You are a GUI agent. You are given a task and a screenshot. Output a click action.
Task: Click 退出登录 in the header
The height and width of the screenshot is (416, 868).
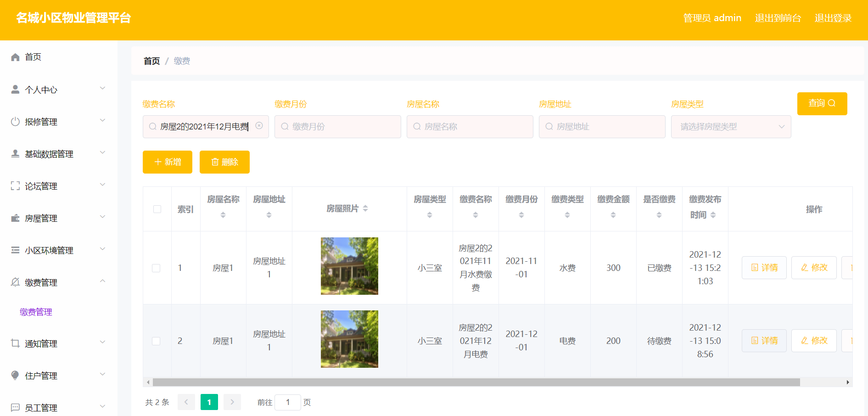pyautogui.click(x=833, y=18)
